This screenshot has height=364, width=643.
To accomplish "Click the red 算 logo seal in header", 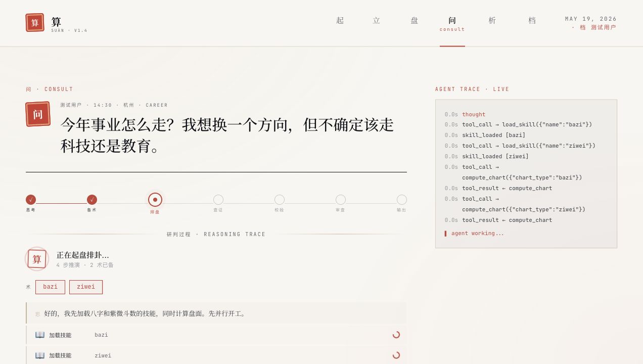I will 35,23.
